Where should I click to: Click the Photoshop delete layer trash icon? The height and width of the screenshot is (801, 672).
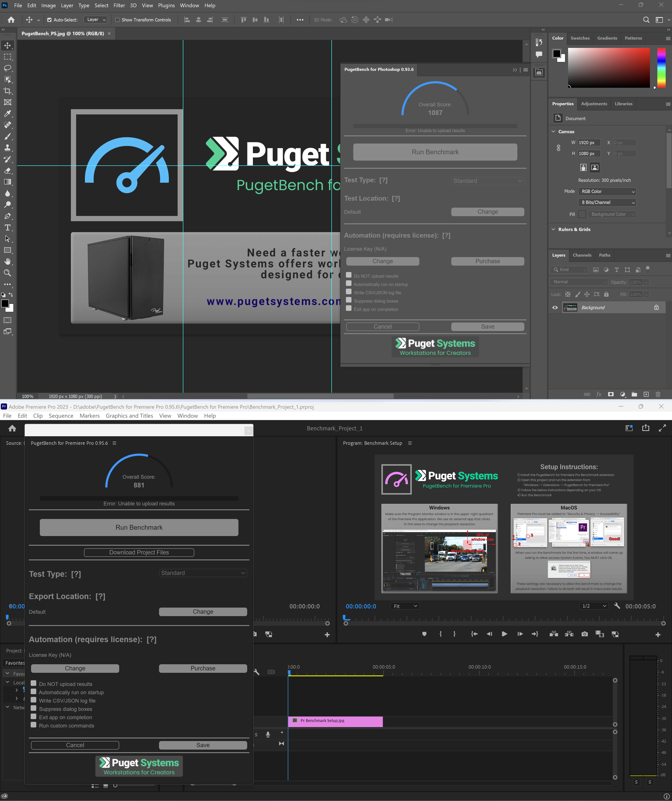[x=658, y=394]
